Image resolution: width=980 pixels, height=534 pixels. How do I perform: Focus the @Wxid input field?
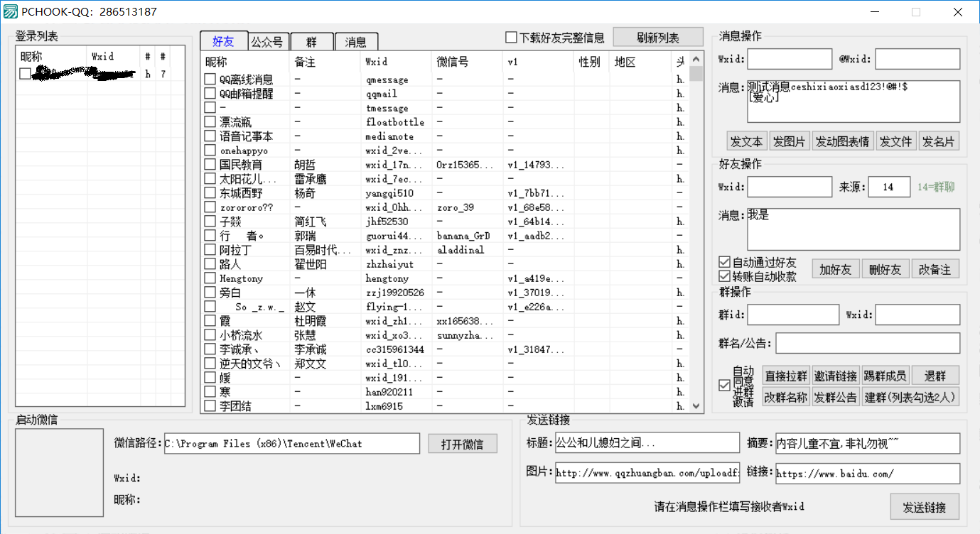917,59
